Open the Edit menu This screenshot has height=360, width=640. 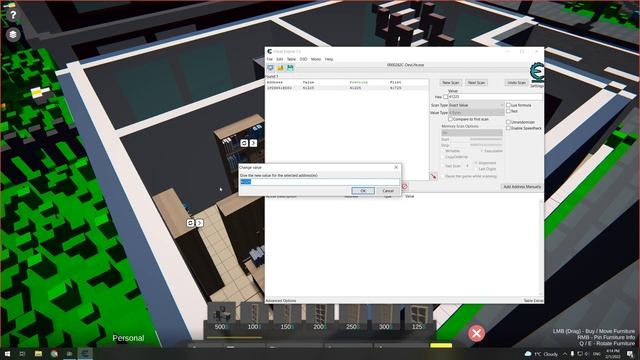(x=280, y=59)
